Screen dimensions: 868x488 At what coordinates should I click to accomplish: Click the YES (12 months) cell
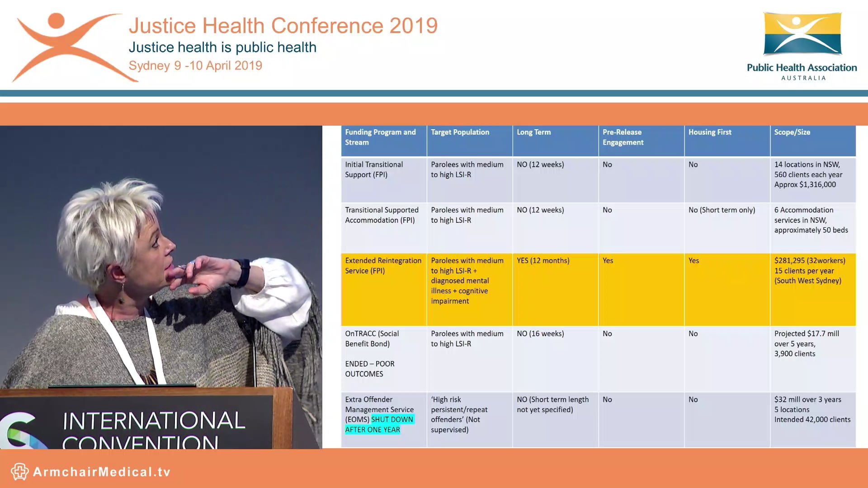(543, 261)
